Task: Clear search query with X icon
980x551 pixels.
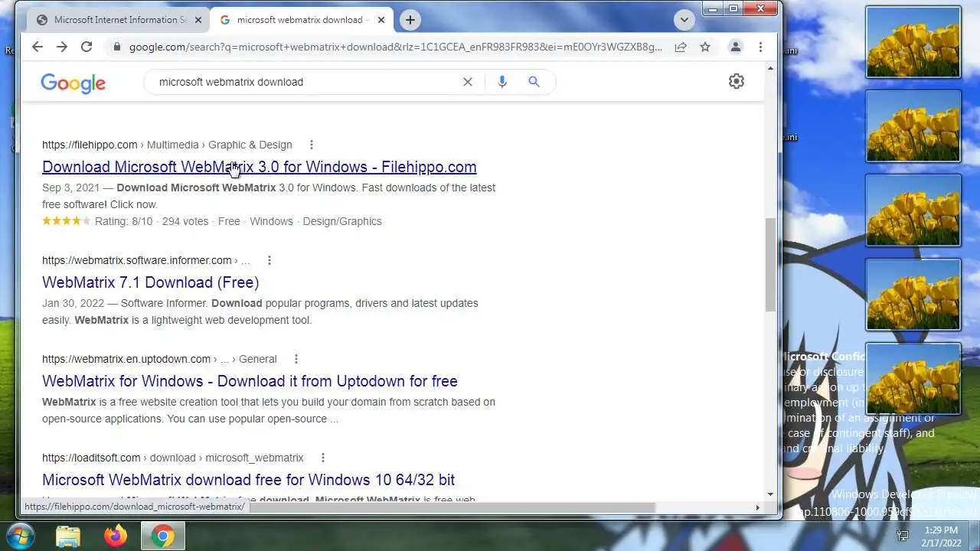Action: pos(468,82)
